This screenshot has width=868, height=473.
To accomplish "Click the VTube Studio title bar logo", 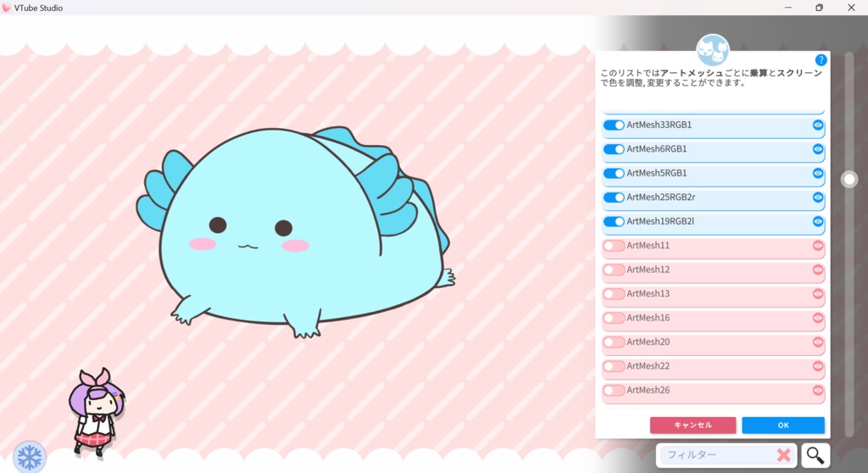I will click(6, 8).
